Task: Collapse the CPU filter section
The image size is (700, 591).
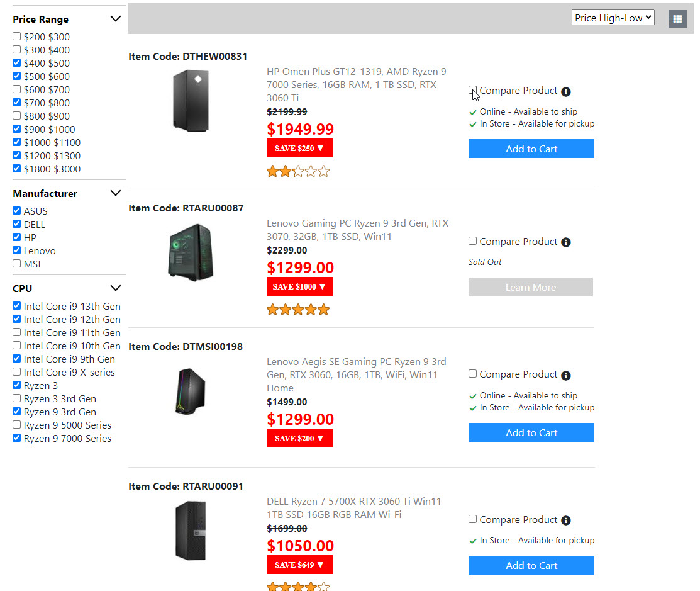Action: pos(116,288)
